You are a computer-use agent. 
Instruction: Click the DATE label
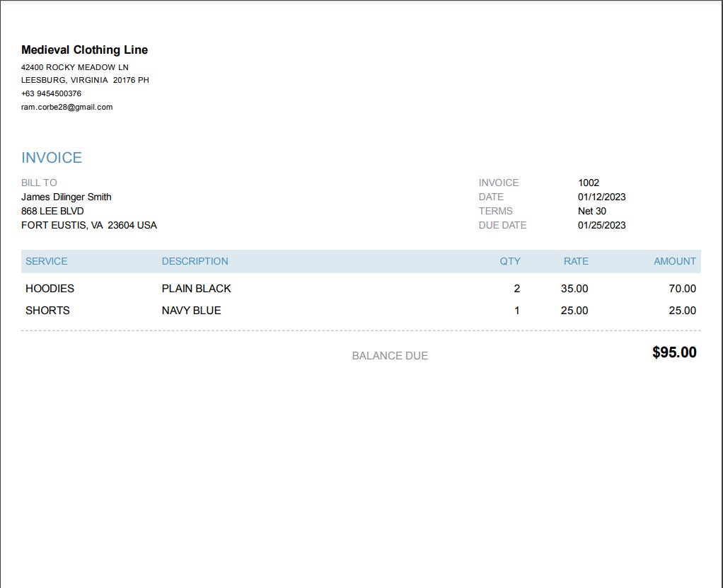click(x=491, y=197)
